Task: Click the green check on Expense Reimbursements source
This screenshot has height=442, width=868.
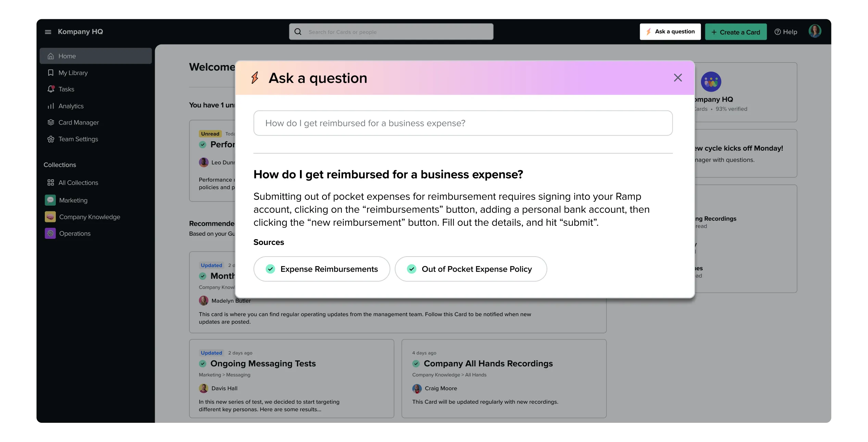Action: tap(270, 269)
